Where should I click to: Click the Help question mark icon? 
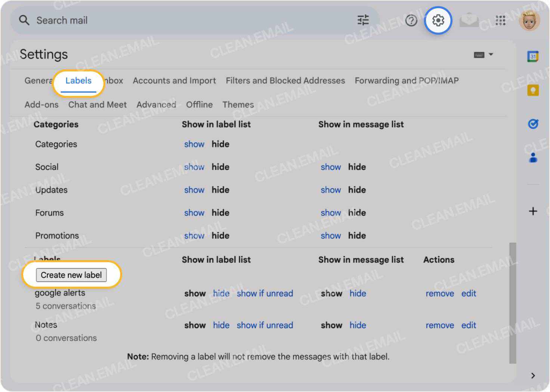(411, 21)
